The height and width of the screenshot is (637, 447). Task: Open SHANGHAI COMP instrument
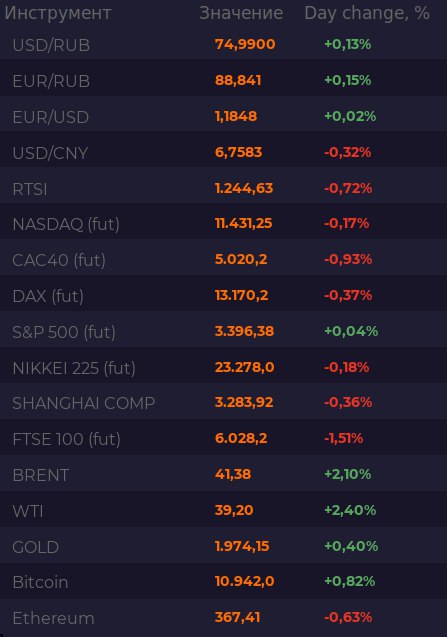(x=84, y=403)
